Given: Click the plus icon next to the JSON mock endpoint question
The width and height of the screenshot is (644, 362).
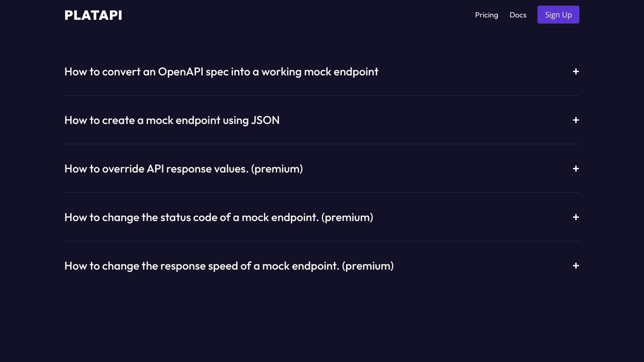Looking at the screenshot, I should coord(576,120).
